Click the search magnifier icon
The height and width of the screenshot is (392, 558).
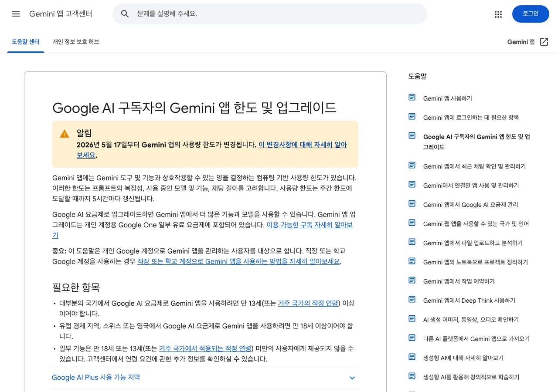pyautogui.click(x=125, y=14)
